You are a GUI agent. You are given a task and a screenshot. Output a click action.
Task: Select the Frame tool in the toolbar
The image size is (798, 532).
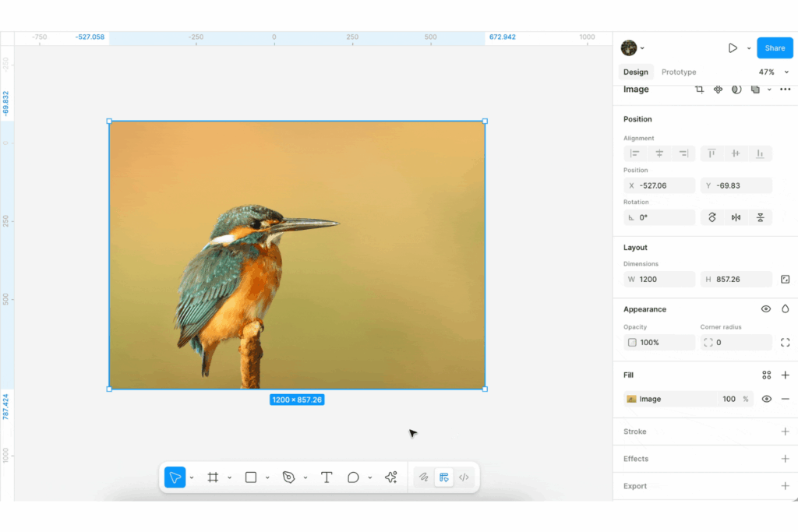(x=213, y=477)
